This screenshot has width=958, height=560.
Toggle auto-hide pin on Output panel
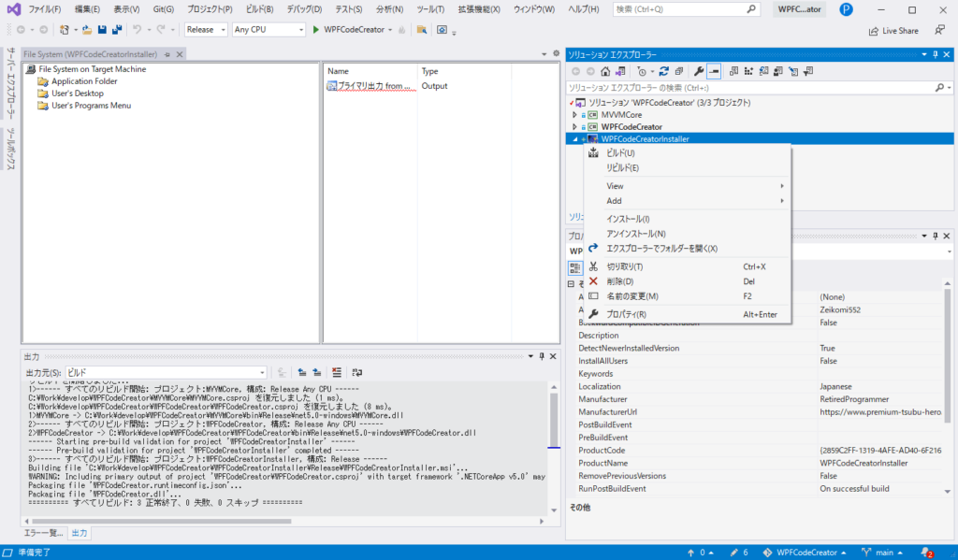tap(542, 356)
